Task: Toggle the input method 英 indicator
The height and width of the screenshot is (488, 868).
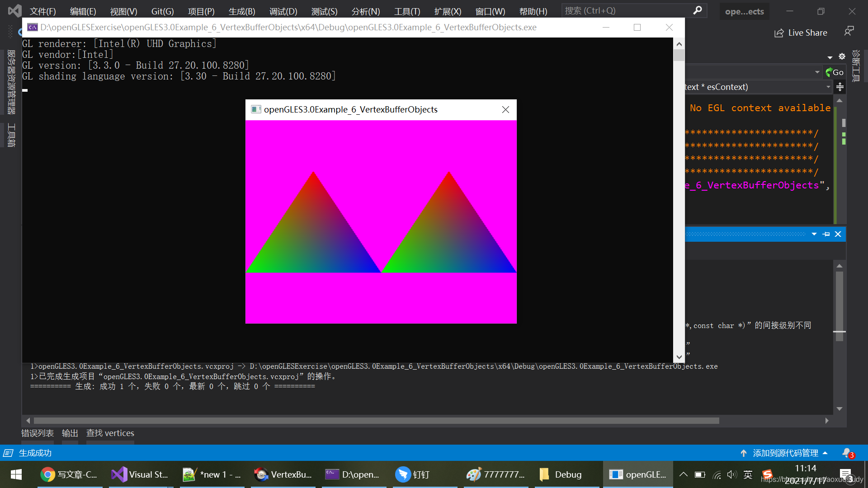Action: pyautogui.click(x=748, y=474)
